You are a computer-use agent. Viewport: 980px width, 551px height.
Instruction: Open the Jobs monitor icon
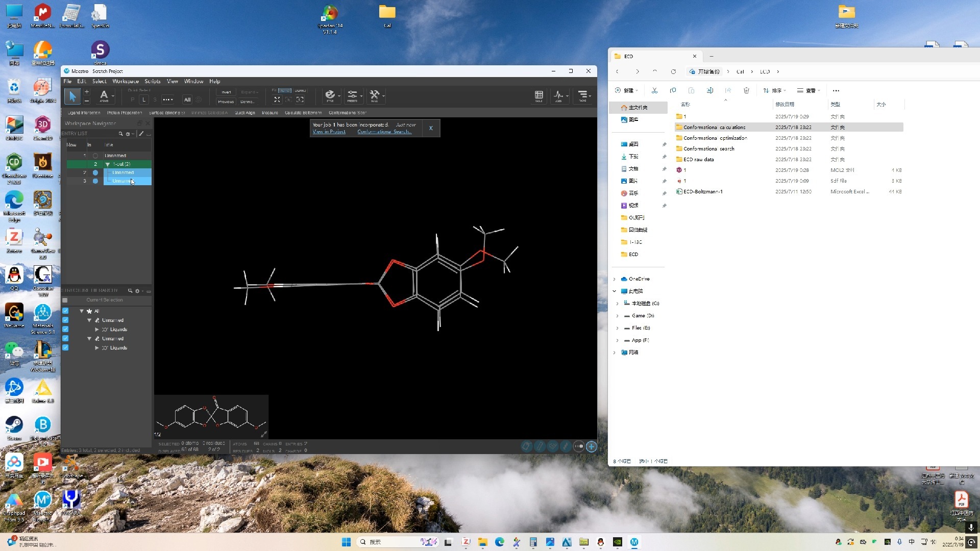click(x=558, y=95)
